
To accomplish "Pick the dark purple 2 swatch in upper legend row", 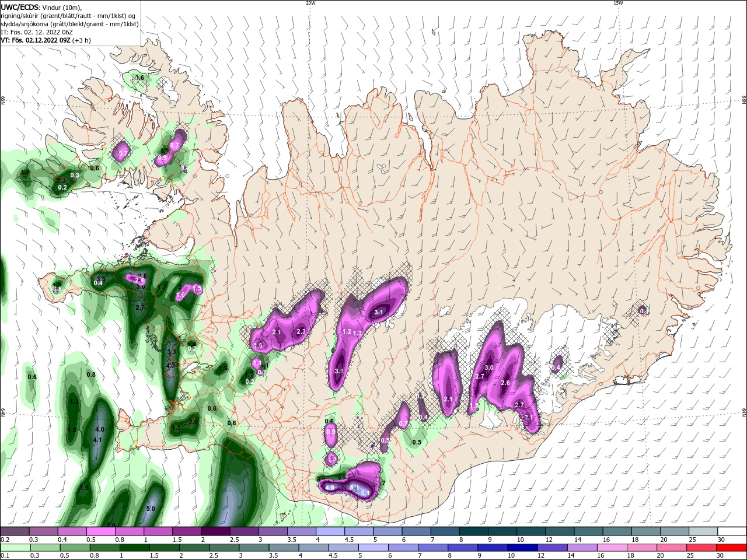I will [x=215, y=531].
